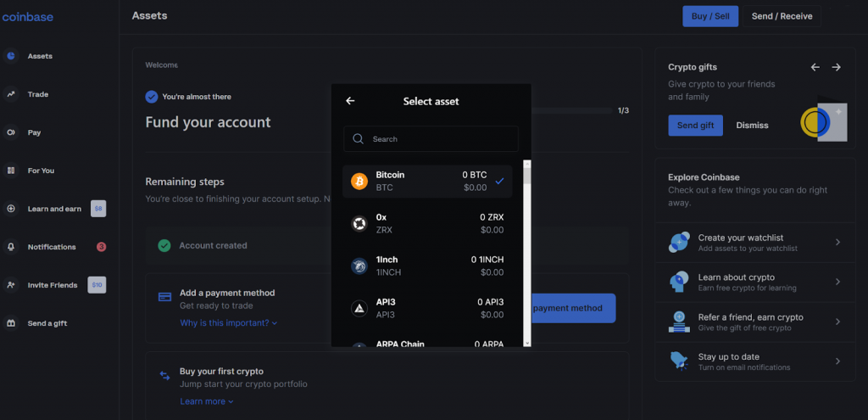Click the Send a gift box icon

10,323
